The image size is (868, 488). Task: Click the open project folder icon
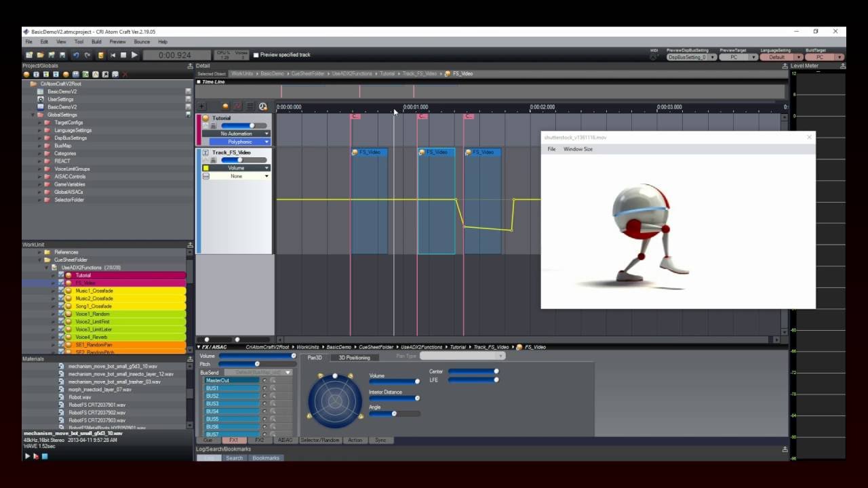[40, 55]
